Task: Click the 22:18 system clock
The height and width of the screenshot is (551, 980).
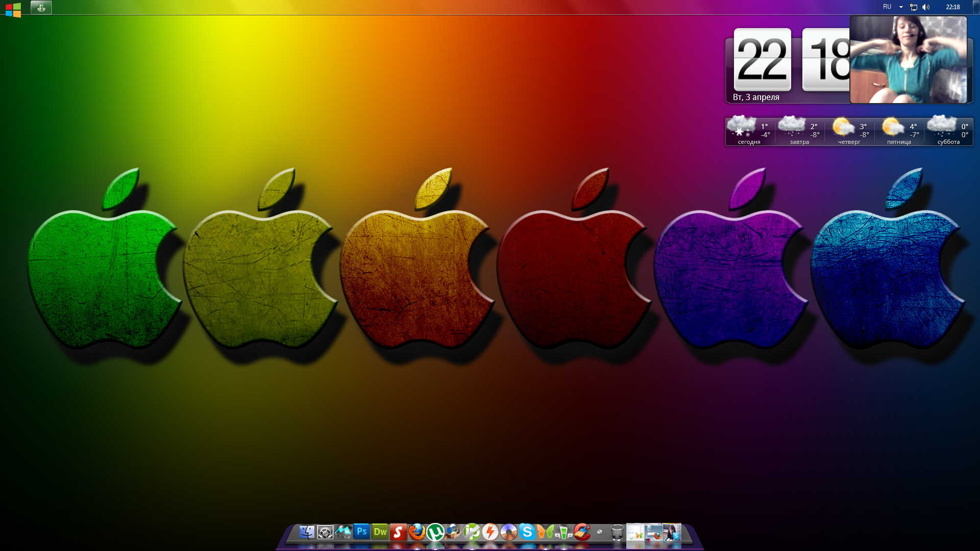Action: (952, 7)
